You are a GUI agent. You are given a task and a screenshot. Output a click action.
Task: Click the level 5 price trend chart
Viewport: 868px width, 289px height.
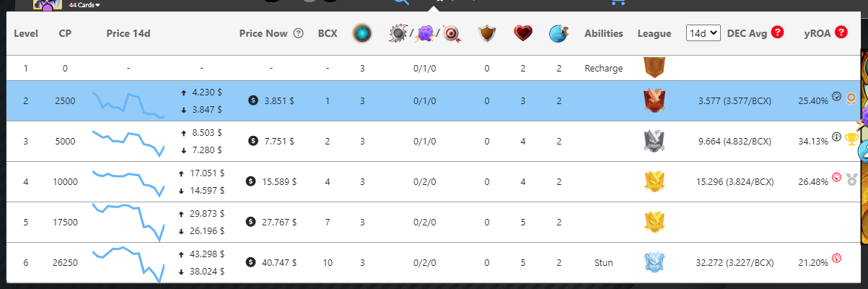(128, 222)
